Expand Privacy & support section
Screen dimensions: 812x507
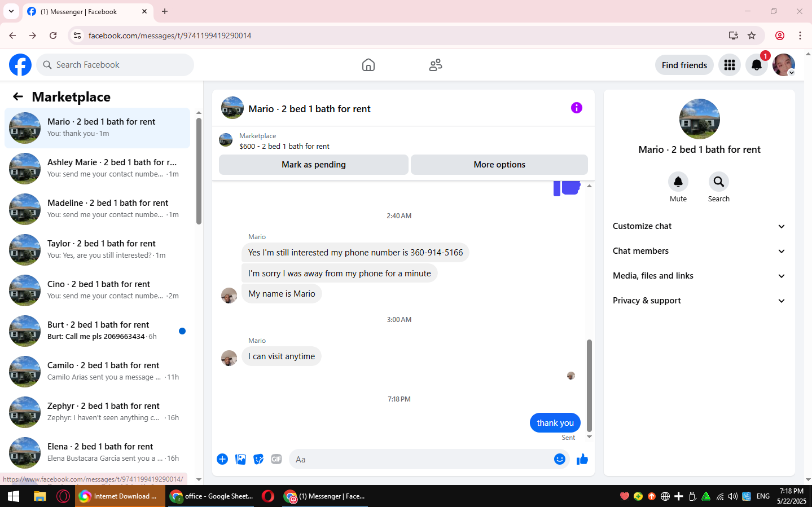[x=700, y=301]
